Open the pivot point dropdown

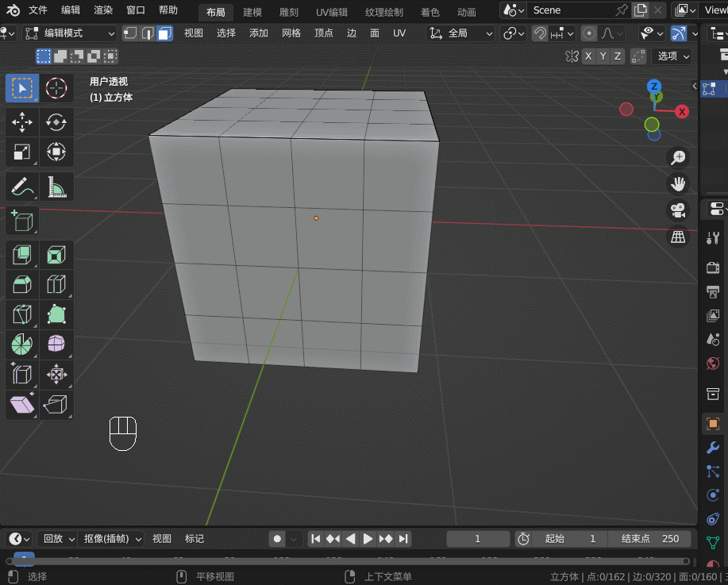pos(514,33)
